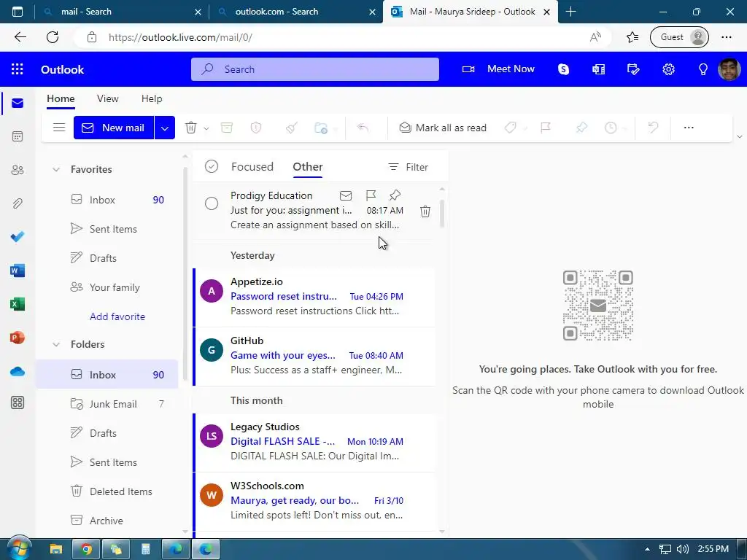This screenshot has height=560, width=747.
Task: Switch to the View ribbon tab
Action: click(x=108, y=98)
